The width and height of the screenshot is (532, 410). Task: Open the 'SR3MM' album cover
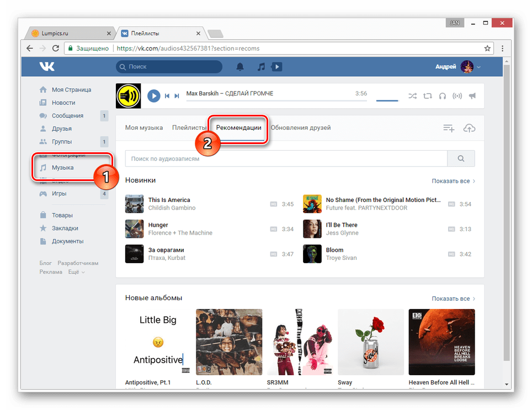coord(300,342)
